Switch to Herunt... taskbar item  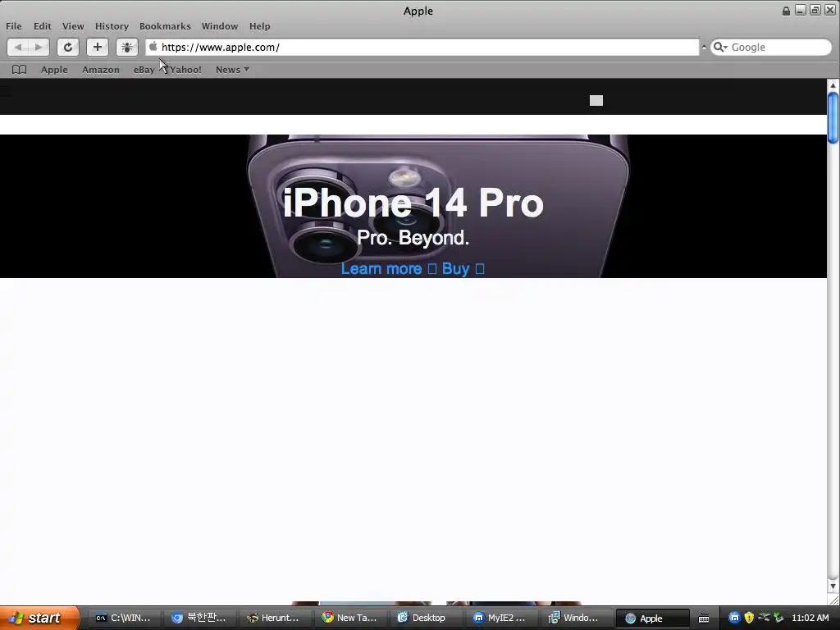[273, 618]
